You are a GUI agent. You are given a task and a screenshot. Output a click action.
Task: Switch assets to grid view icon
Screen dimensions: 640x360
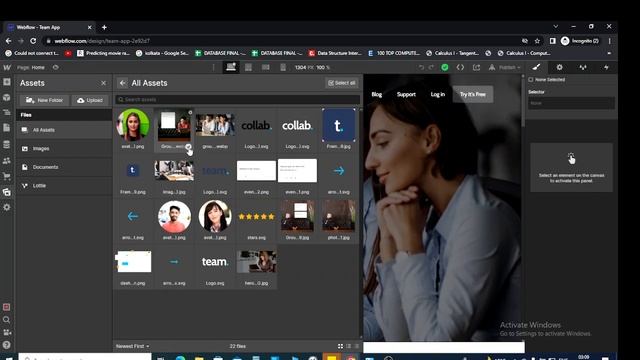click(x=340, y=346)
